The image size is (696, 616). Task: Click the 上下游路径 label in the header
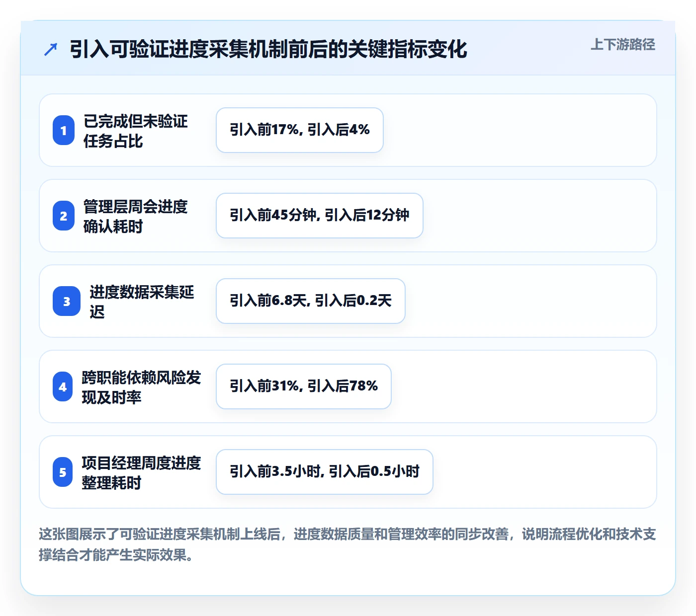[x=622, y=45]
